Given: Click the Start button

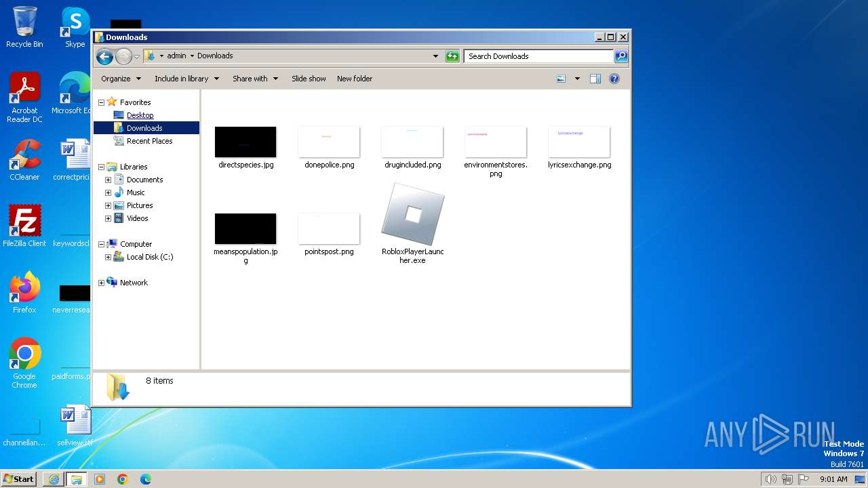Looking at the screenshot, I should pos(18,479).
